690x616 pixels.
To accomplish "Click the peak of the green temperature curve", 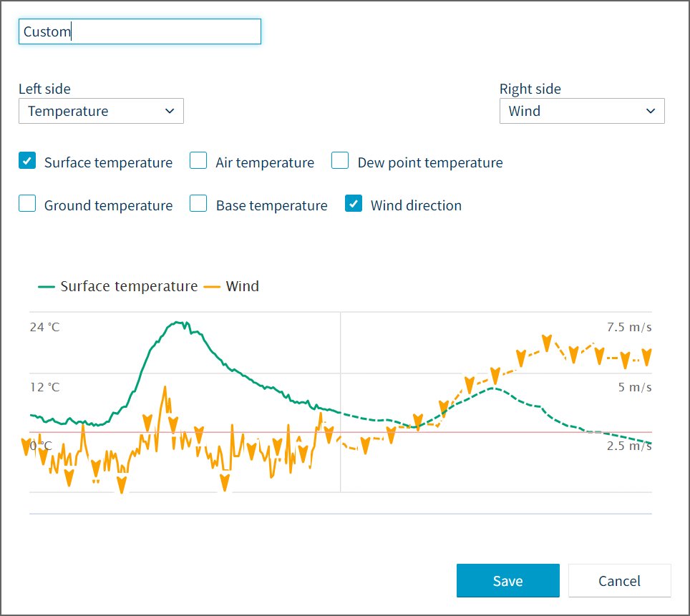I will [179, 323].
